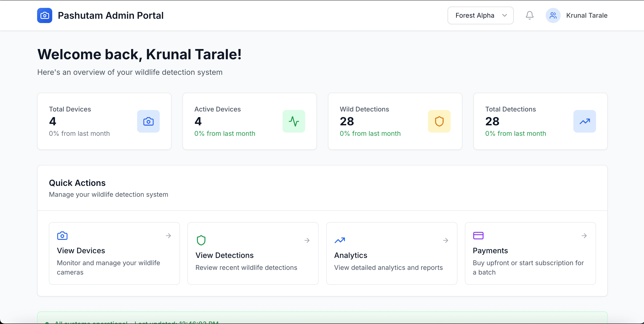644x324 pixels.
Task: Click the arrow on View Detections card
Action: click(x=307, y=240)
